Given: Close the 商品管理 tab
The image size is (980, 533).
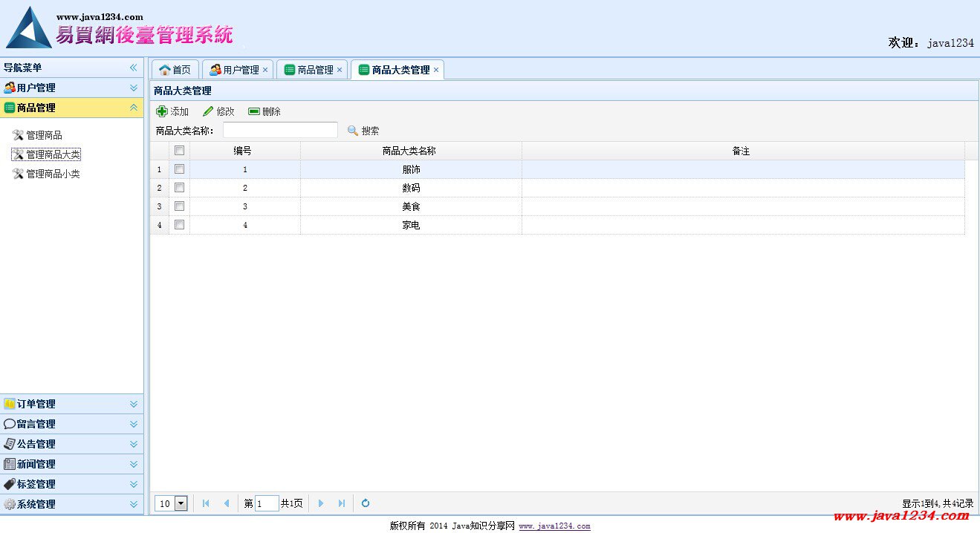Looking at the screenshot, I should pos(340,70).
